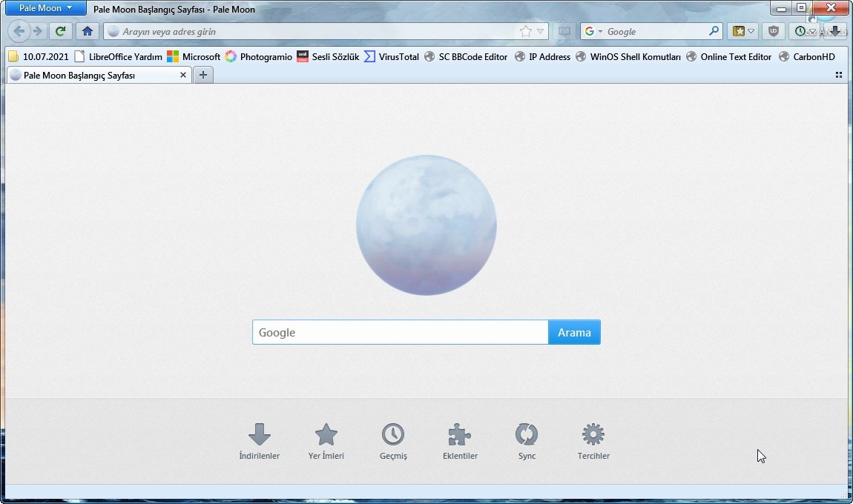The height and width of the screenshot is (504, 853).
Task: Open Eklentiler add-ons shortcut
Action: tap(460, 442)
